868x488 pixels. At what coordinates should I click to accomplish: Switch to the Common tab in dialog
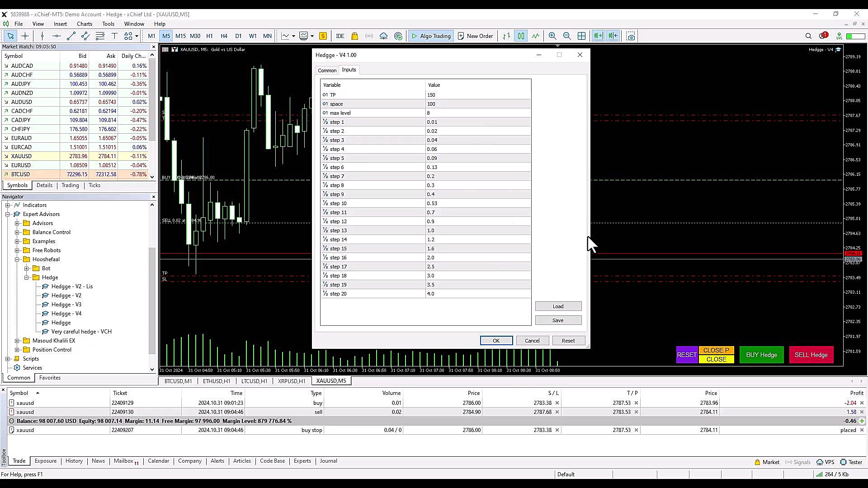(327, 70)
